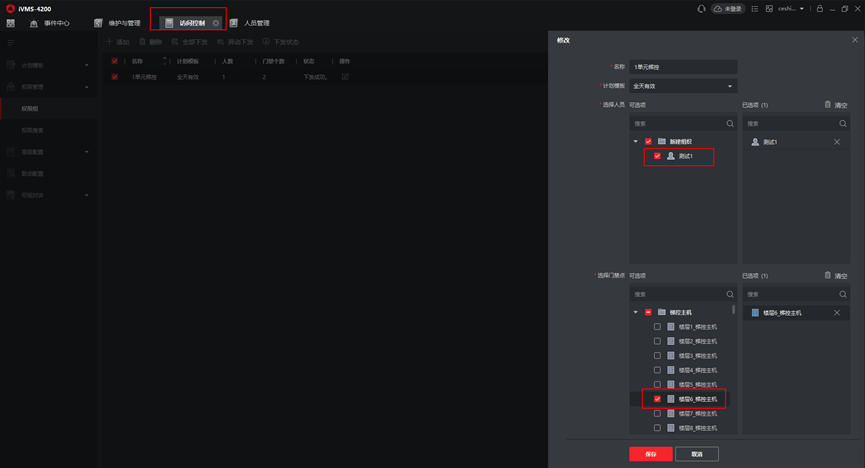Uncheck the 测试1 person checkbox
This screenshot has height=468, width=865.
(657, 156)
